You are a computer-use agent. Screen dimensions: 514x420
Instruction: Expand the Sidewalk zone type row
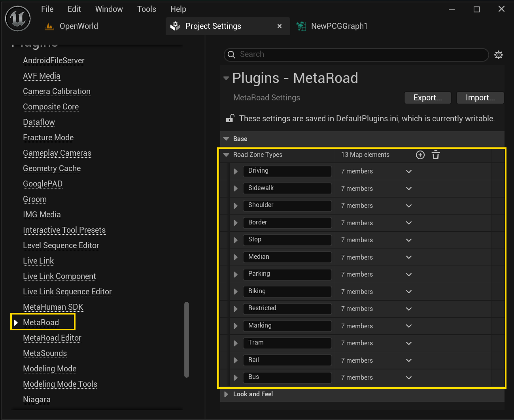236,188
